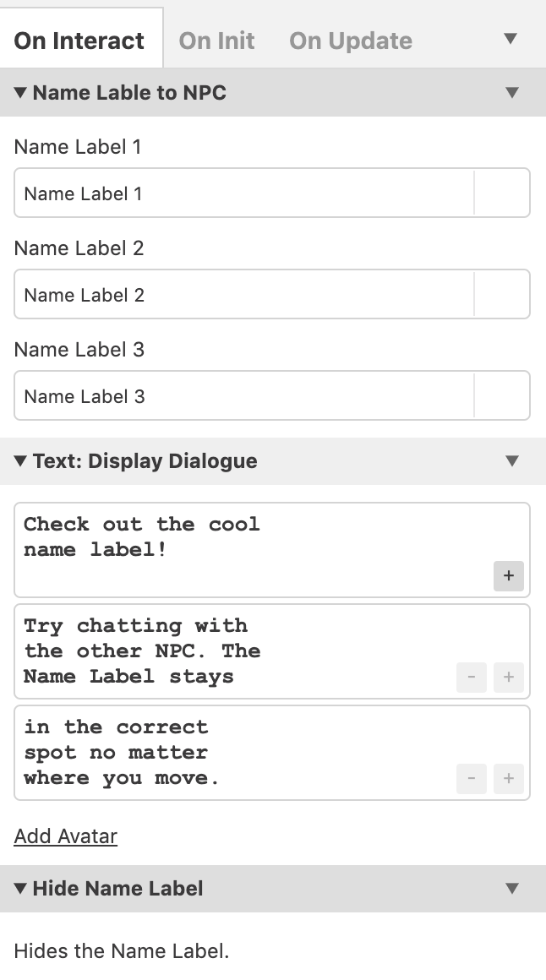Open Hide Name Label event menu arrow
Screen dimensions: 546x980
point(512,888)
